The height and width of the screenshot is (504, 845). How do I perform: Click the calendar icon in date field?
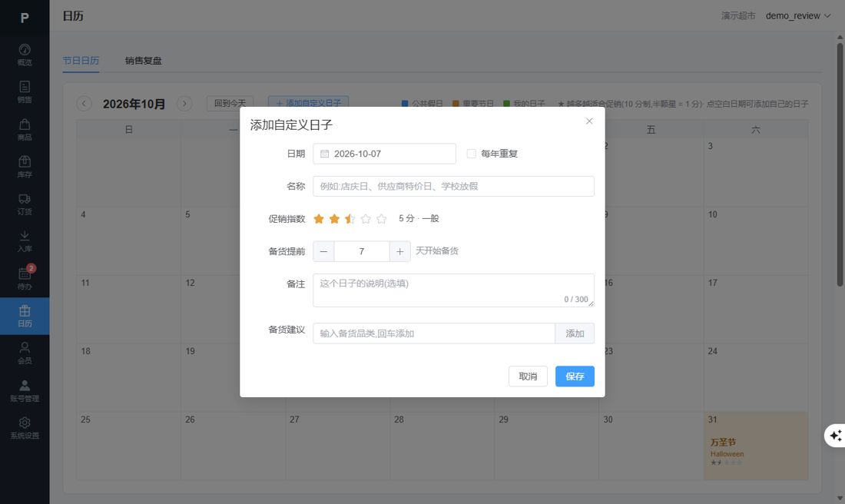[x=324, y=154]
